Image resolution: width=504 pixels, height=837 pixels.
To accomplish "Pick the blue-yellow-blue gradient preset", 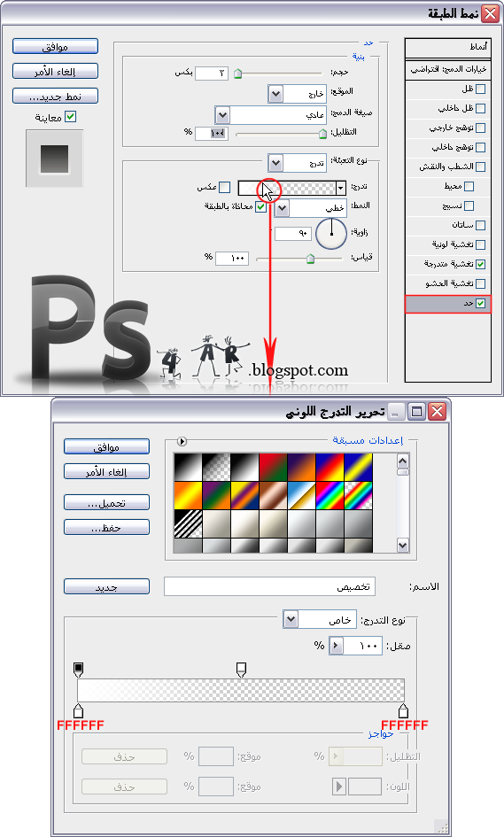I will pos(358,467).
